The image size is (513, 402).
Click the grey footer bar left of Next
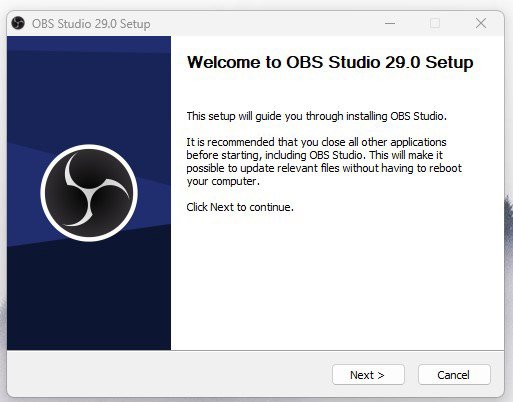pos(167,374)
